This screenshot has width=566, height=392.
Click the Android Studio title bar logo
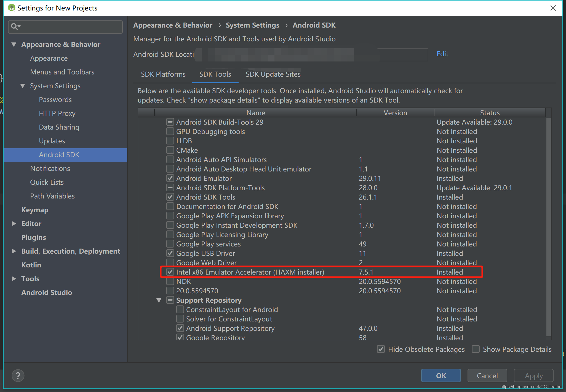[x=11, y=8]
